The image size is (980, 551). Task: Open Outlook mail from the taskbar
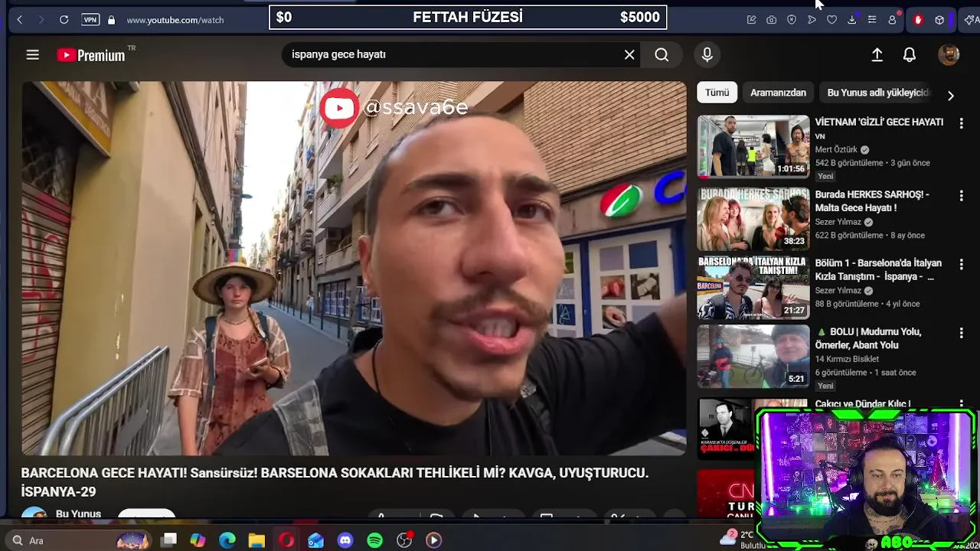[x=315, y=540]
